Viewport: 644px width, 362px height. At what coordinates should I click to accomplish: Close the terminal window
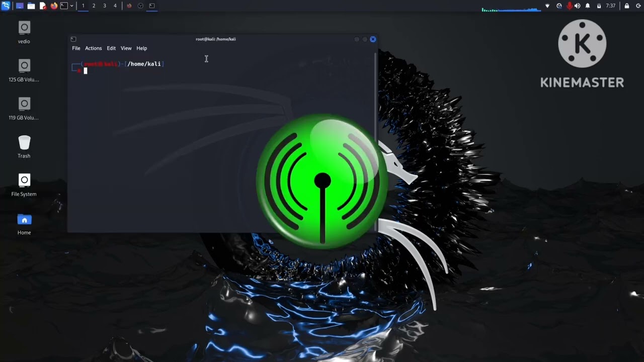[x=373, y=39]
